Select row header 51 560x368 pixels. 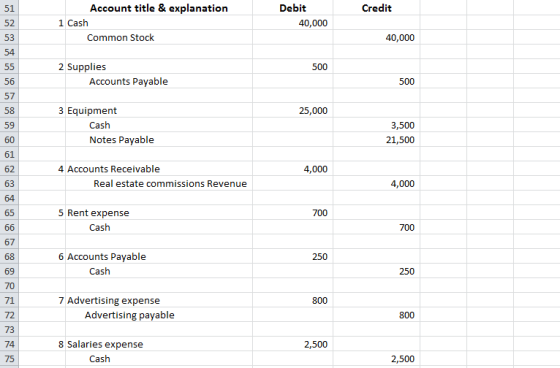click(x=9, y=8)
